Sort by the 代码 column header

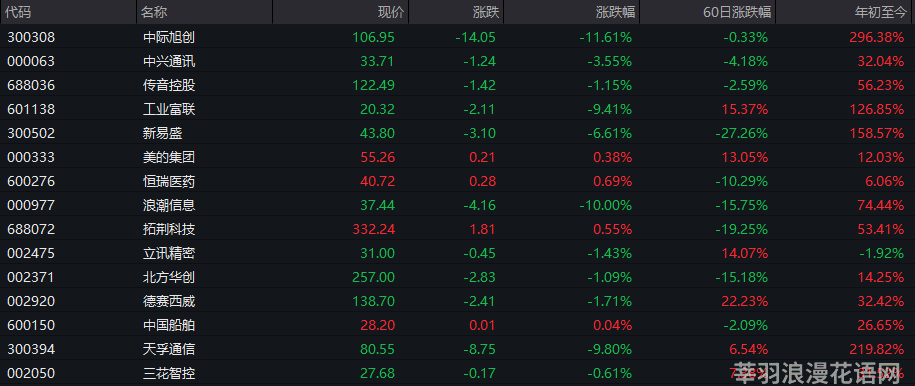[68, 12]
